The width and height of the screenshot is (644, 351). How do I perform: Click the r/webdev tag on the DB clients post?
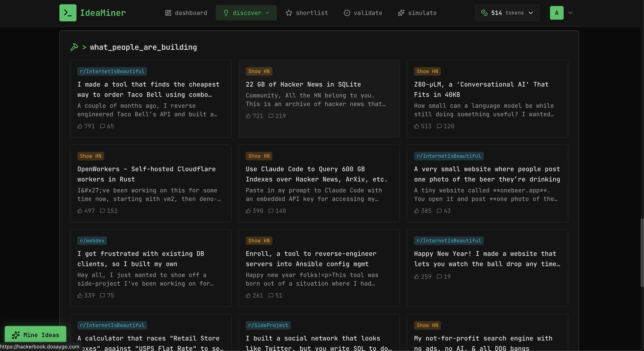pyautogui.click(x=92, y=241)
